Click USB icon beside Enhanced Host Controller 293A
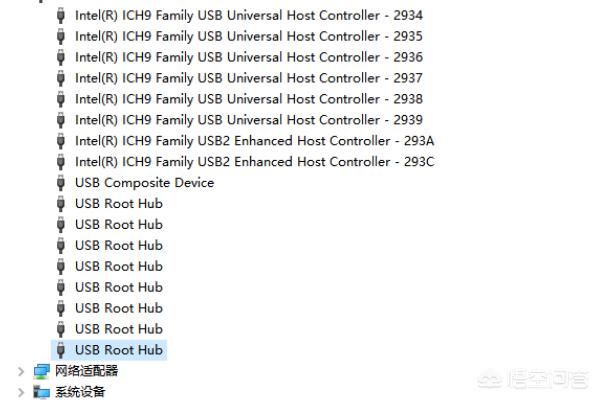This screenshot has height=400, width=600. [60, 141]
